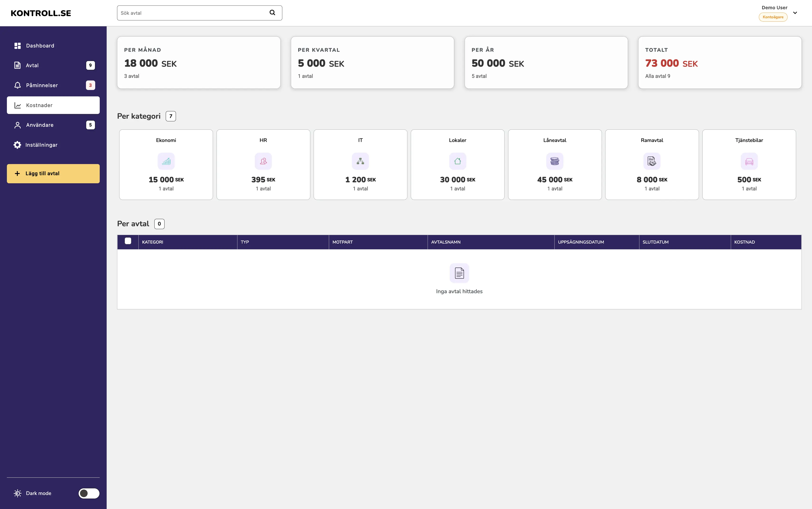Click the '45 000 SEK' Låneavtal amount
Image resolution: width=812 pixels, height=509 pixels.
point(555,180)
